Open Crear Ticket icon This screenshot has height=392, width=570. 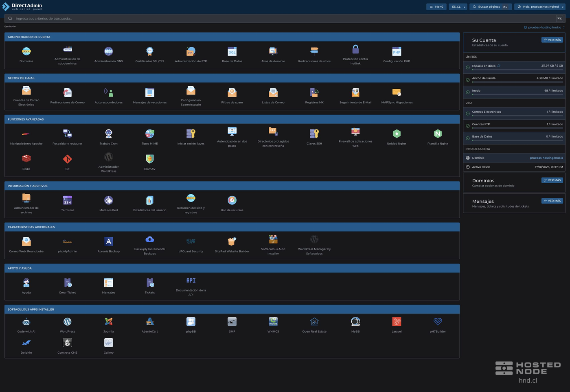click(67, 283)
